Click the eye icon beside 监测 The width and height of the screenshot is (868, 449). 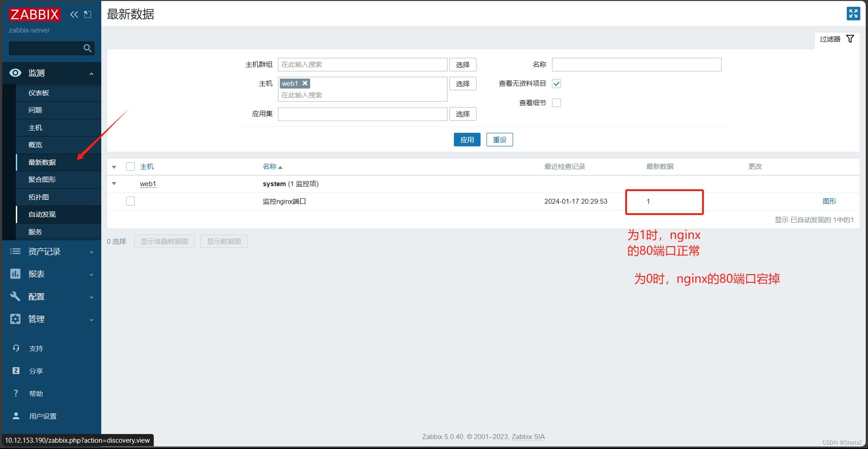click(x=15, y=73)
